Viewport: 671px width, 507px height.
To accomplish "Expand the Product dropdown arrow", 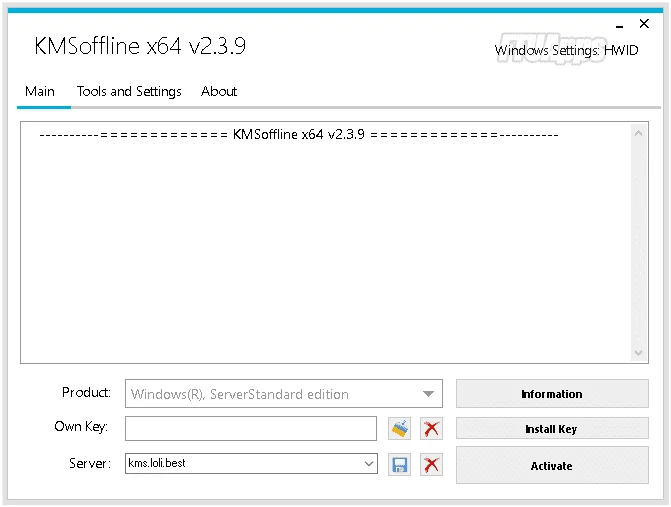I will tap(428, 394).
